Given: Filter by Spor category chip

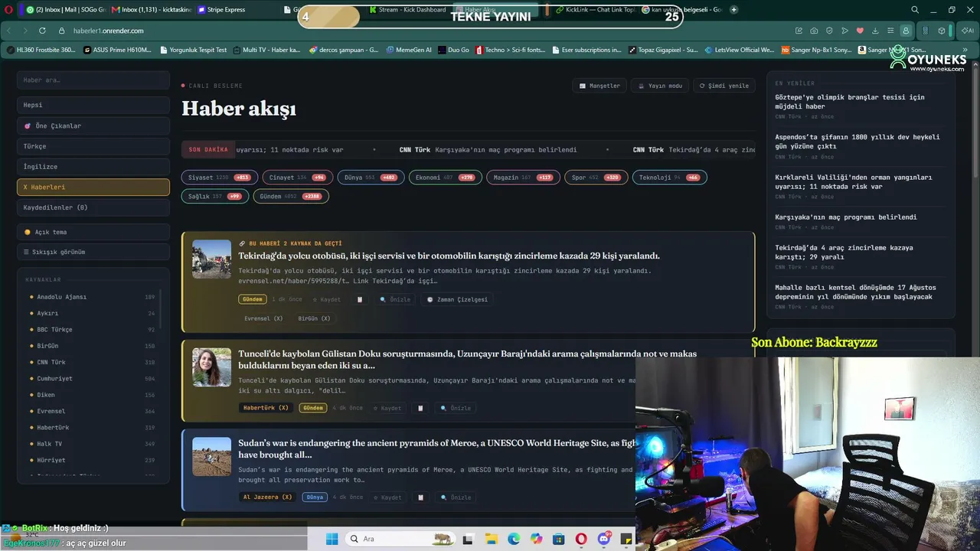Looking at the screenshot, I should [596, 178].
